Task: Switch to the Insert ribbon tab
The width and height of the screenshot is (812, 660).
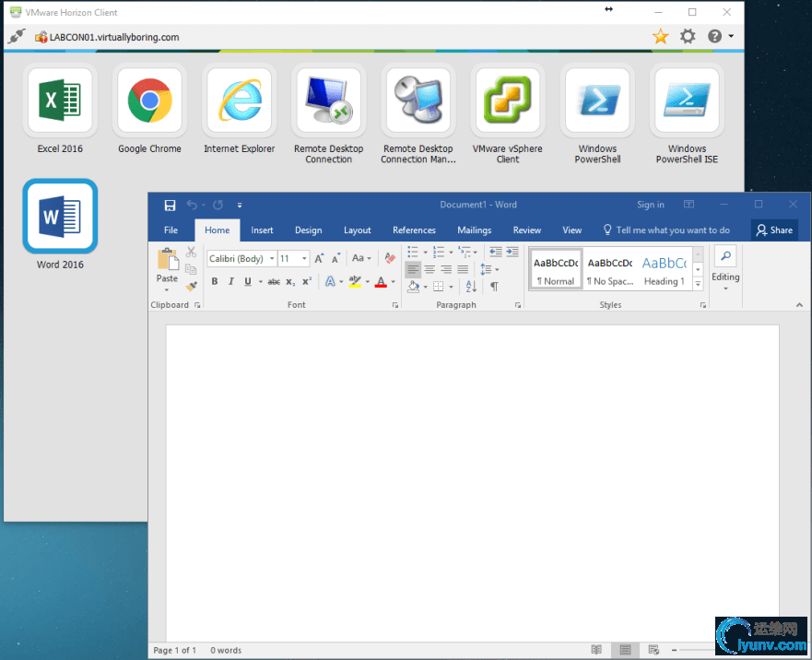Action: click(x=262, y=230)
